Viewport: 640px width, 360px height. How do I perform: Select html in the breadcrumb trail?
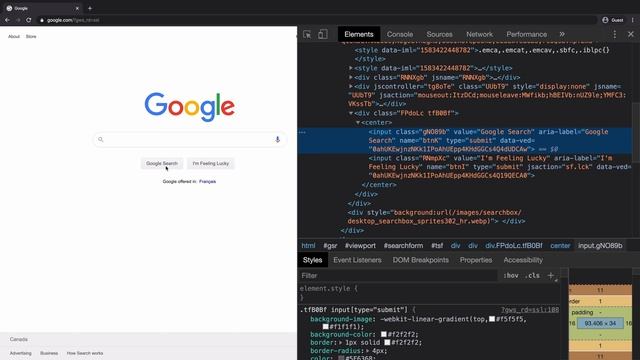[x=308, y=246]
